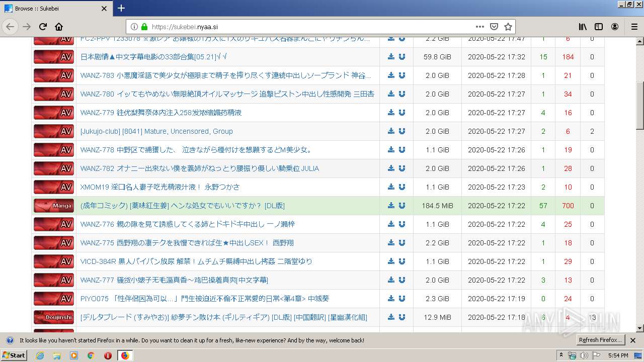Viewport: 644px width, 362px height.
Task: Click AV category icon for WANZ-780 row
Action: tap(54, 94)
